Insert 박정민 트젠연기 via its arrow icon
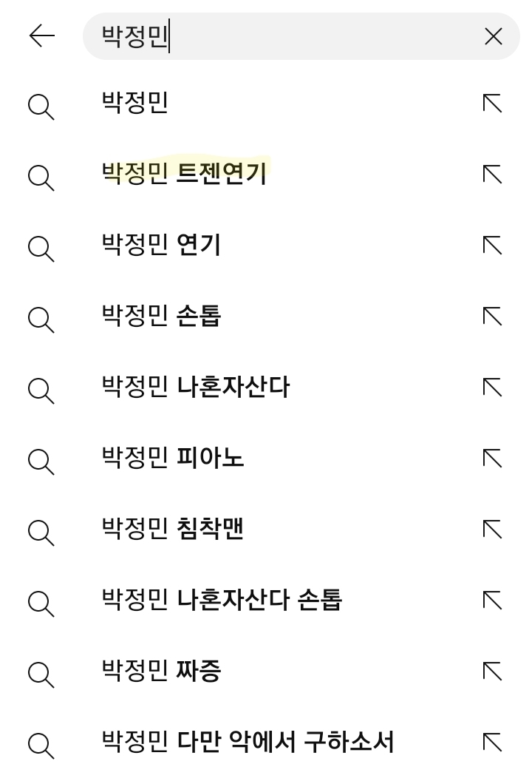532x781 pixels. point(492,175)
